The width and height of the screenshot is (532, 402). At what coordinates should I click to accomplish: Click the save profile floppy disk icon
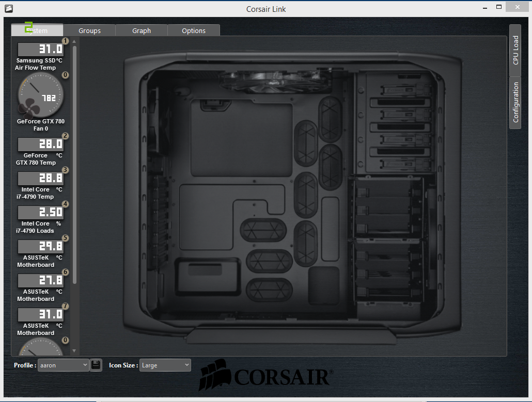tap(96, 365)
